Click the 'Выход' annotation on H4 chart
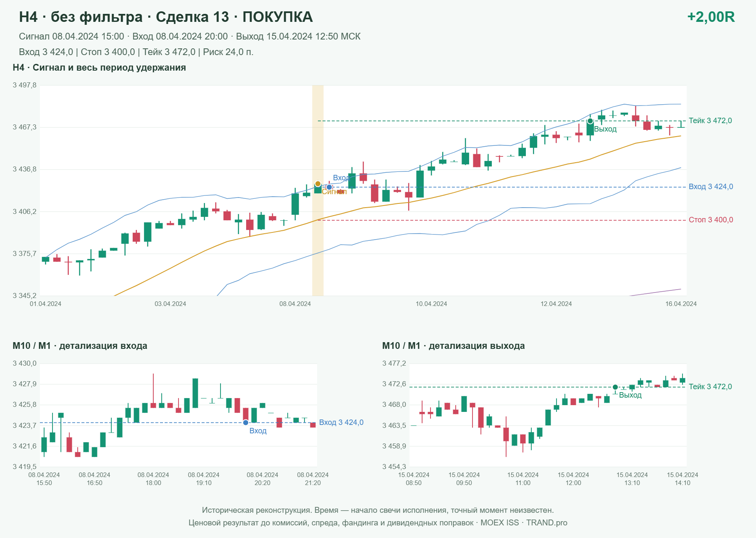 [605, 129]
